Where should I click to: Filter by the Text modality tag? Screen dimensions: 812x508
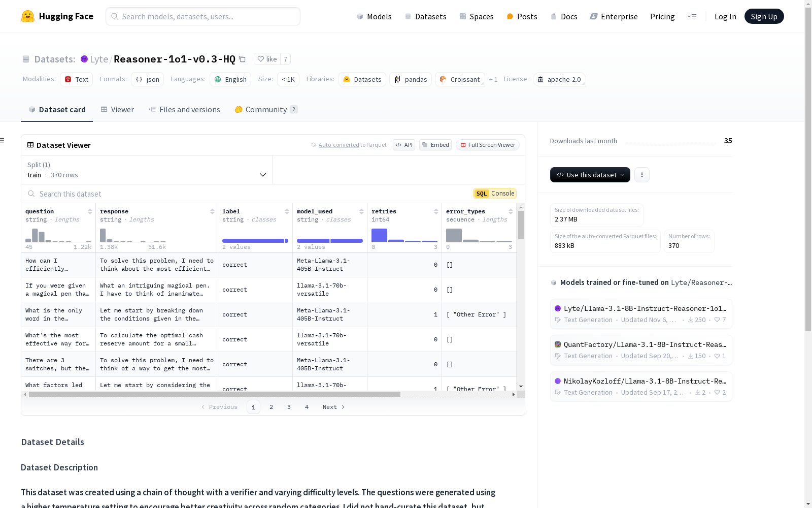click(x=77, y=79)
